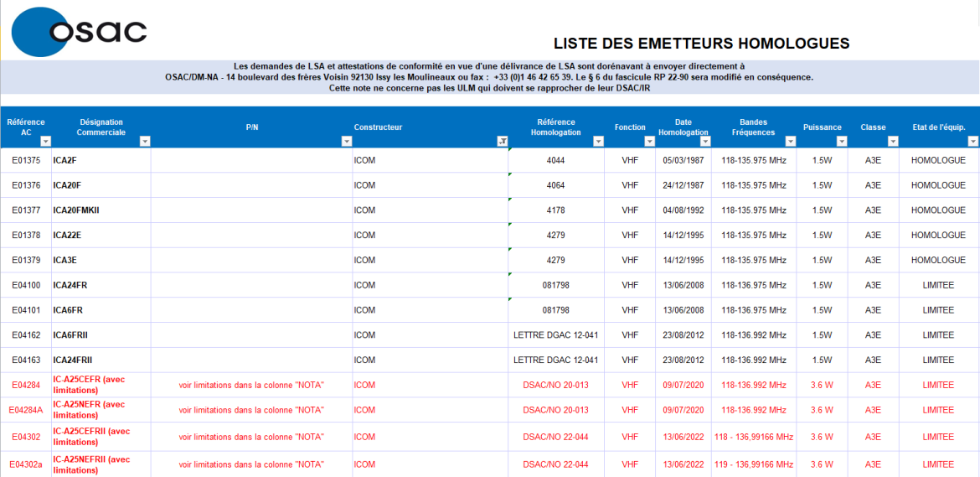Open the P/N column filter dropdown
Viewport: 980px width, 477px height.
347,142
